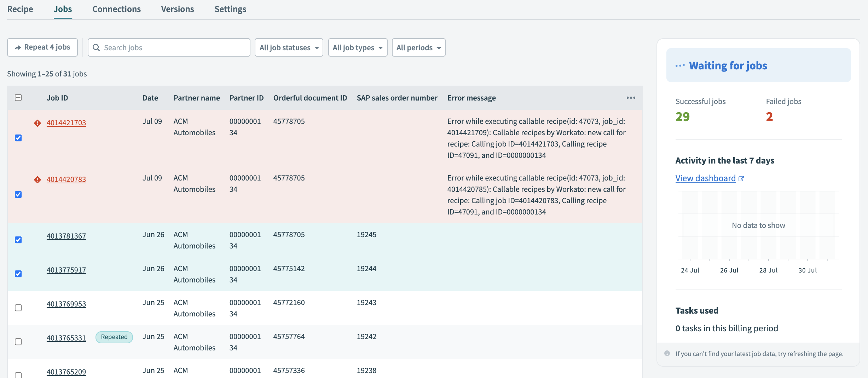Viewport: 868px width, 378px height.
Task: Click the error icon beside job 4014421703
Action: click(37, 123)
